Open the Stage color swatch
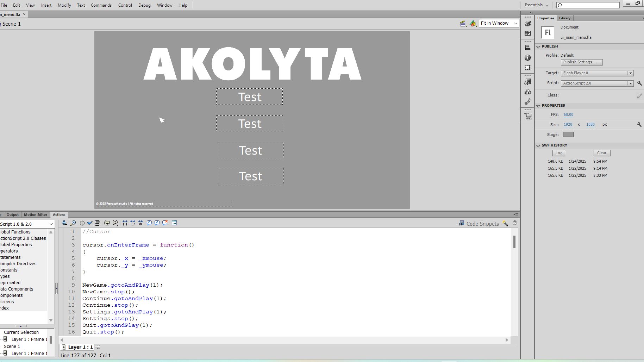Viewport: 644px width, 362px height. (568, 135)
